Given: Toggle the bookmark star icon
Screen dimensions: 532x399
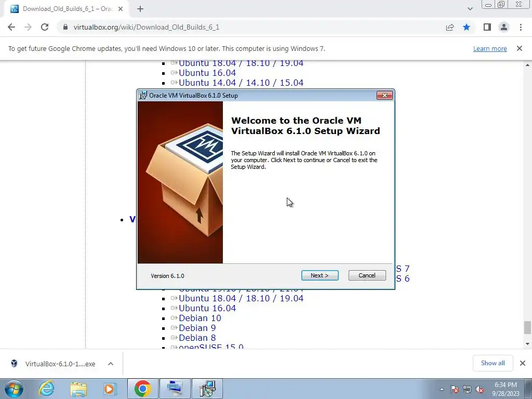Looking at the screenshot, I should 467,27.
